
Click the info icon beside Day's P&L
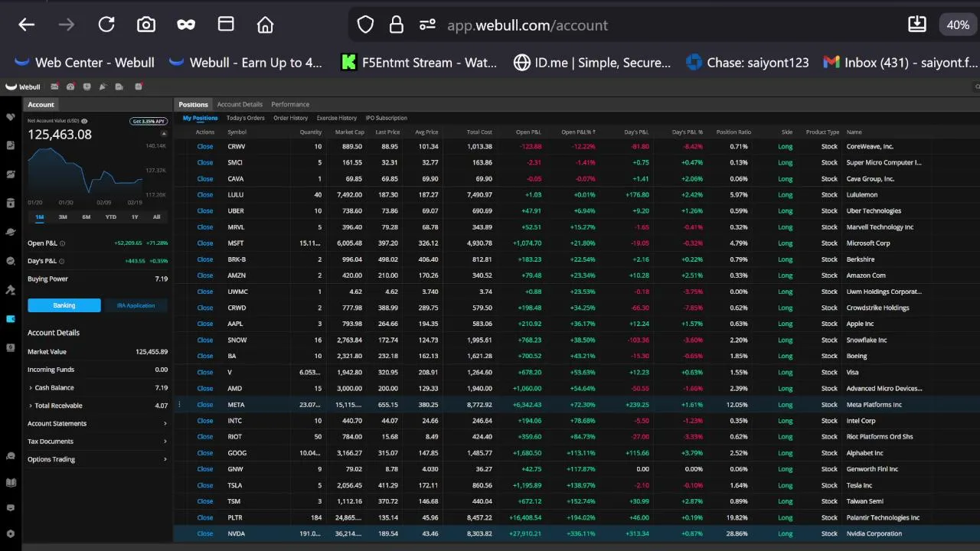(x=62, y=261)
